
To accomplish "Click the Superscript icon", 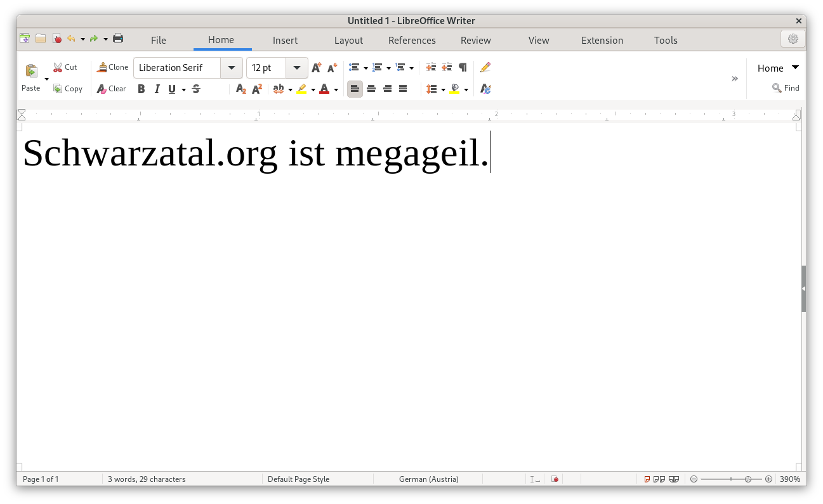I will tap(257, 89).
